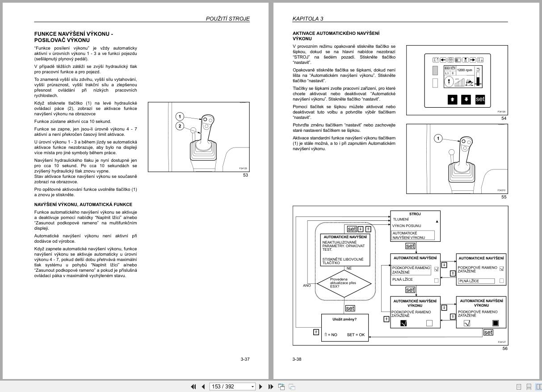The width and height of the screenshot is (542, 392).
Task: Click the 'Provedena aktualizace přes ESX?' decision diamond
Action: point(344,283)
